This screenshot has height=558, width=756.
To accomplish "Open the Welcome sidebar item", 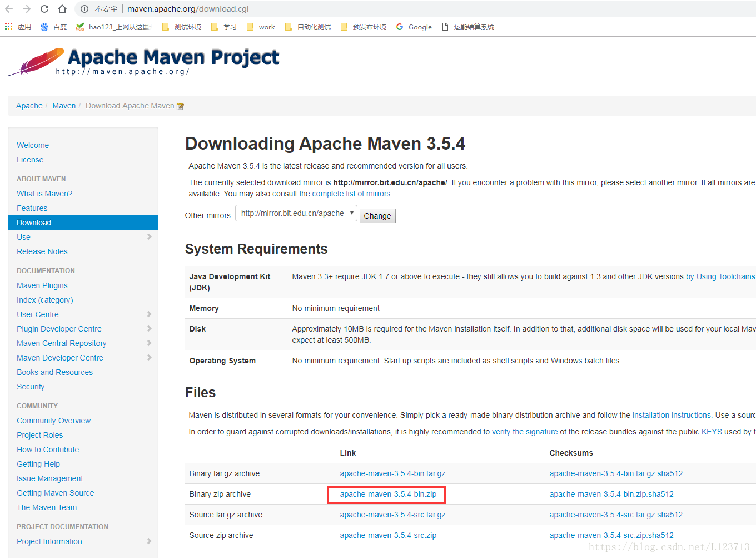I will 33,145.
